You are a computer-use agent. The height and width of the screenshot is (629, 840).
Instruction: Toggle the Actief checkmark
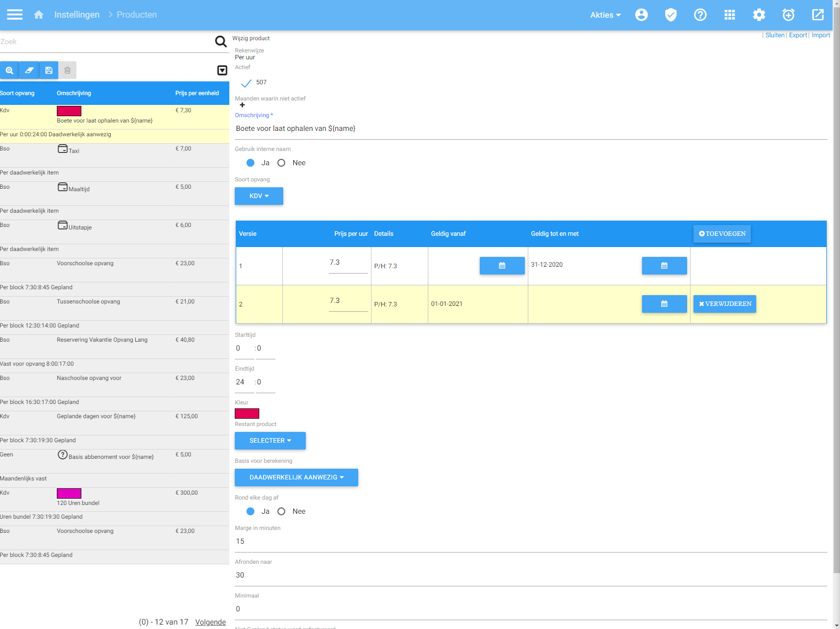pyautogui.click(x=246, y=83)
